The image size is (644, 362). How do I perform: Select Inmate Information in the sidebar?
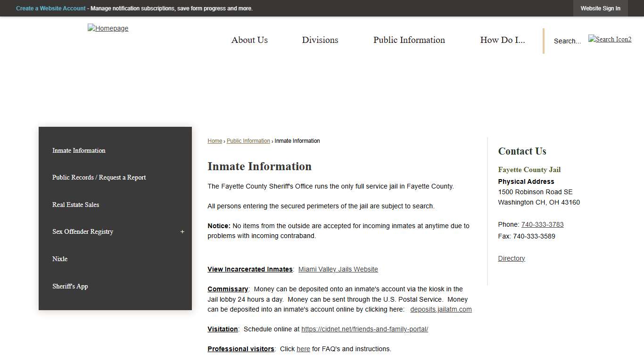(x=79, y=150)
